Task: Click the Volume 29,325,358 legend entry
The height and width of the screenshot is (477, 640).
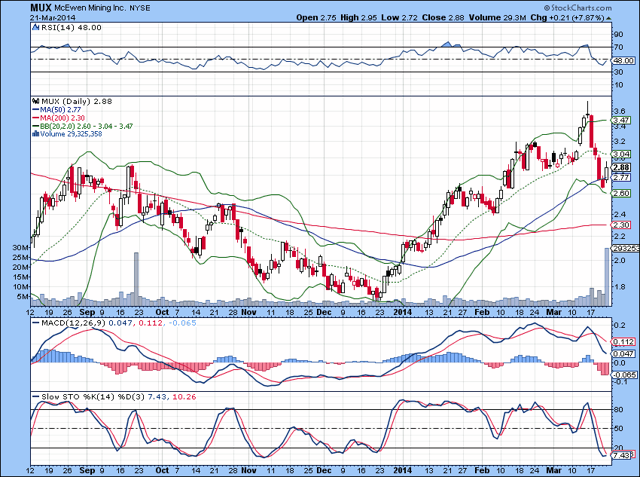Action: (71, 134)
